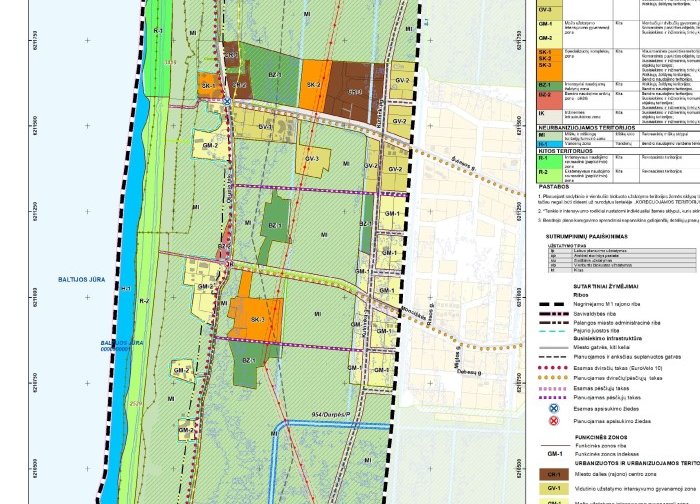Click the GV-3 zone on the map
Viewport: 700px width, 504px height.
312,160
